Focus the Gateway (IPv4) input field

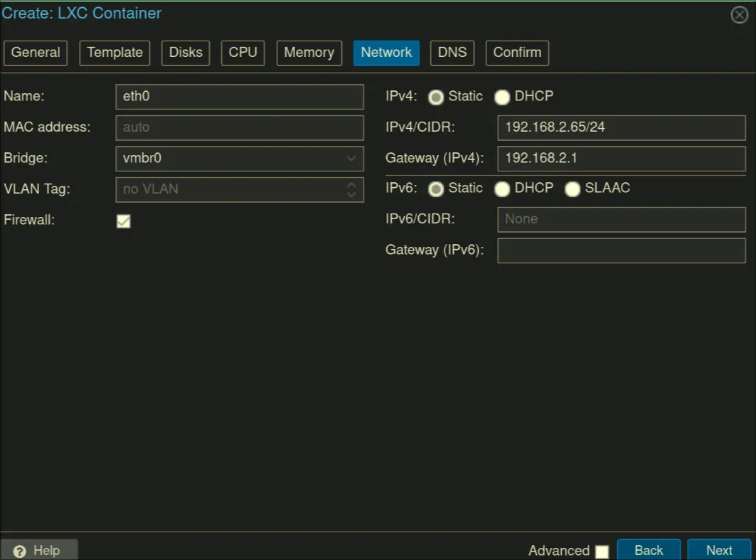[621, 158]
